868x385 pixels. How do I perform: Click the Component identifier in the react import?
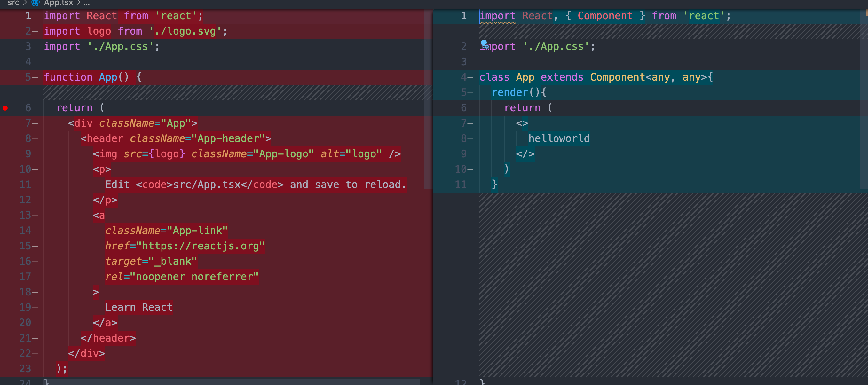pyautogui.click(x=605, y=16)
